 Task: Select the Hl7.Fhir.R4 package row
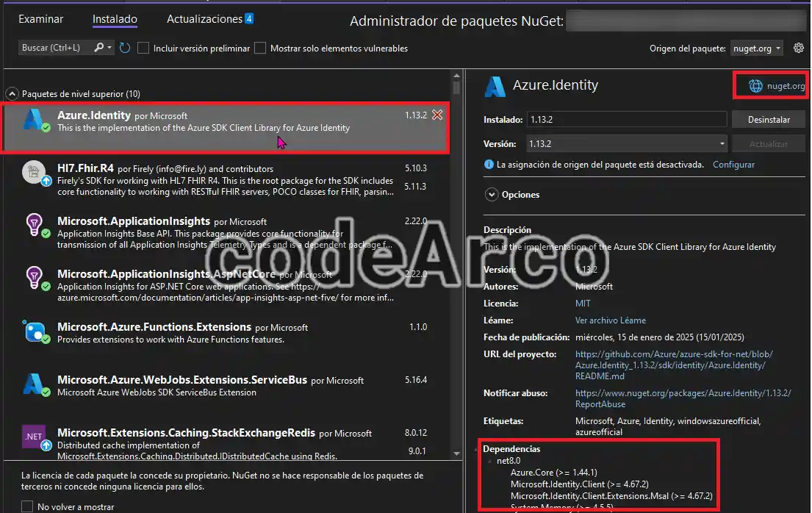226,179
